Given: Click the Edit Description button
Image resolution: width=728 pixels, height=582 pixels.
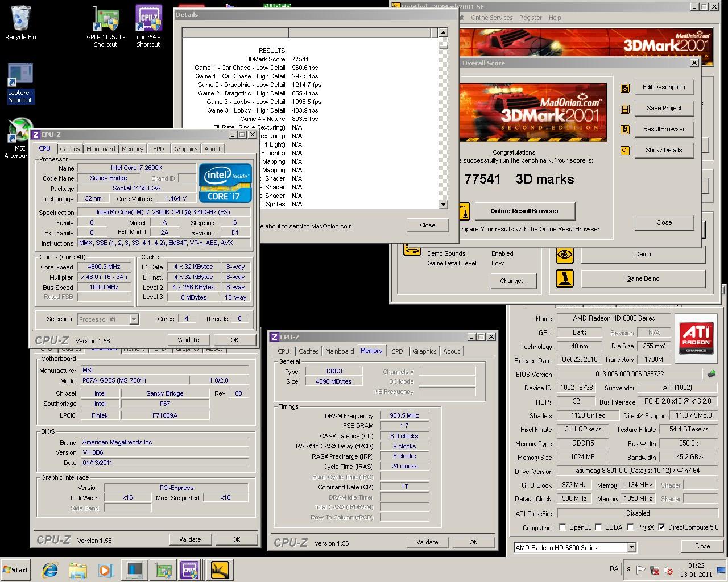Looking at the screenshot, I should click(x=664, y=88).
